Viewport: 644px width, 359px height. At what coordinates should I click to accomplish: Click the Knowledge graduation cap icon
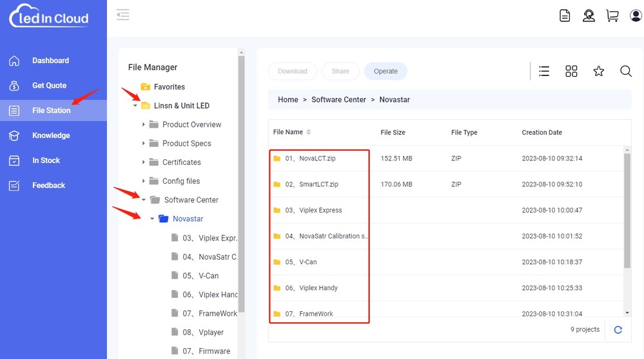click(14, 135)
